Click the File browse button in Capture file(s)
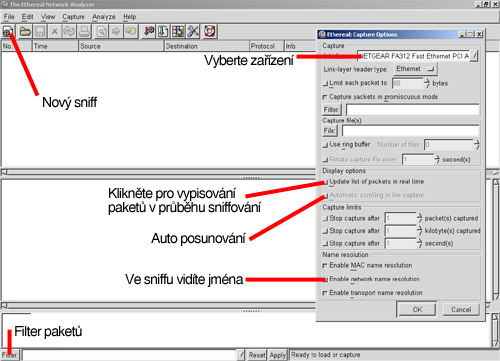The image size is (500, 361). pyautogui.click(x=329, y=131)
